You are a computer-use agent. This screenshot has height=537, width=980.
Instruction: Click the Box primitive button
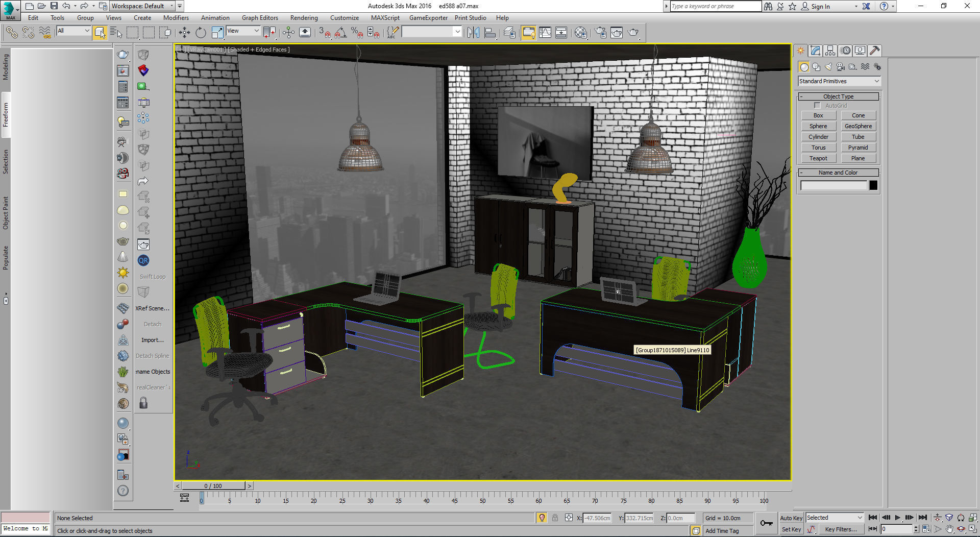pyautogui.click(x=818, y=115)
